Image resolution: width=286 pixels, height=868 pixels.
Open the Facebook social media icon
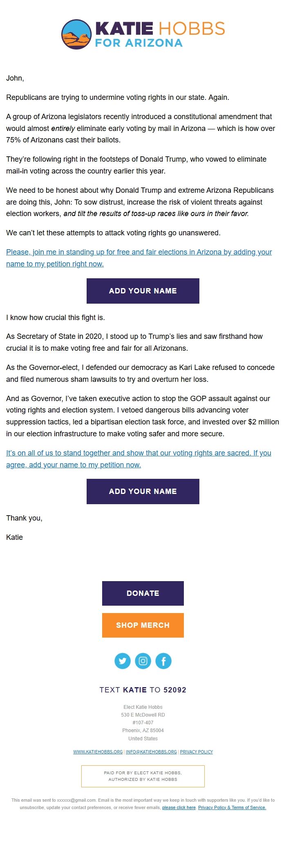point(163,660)
